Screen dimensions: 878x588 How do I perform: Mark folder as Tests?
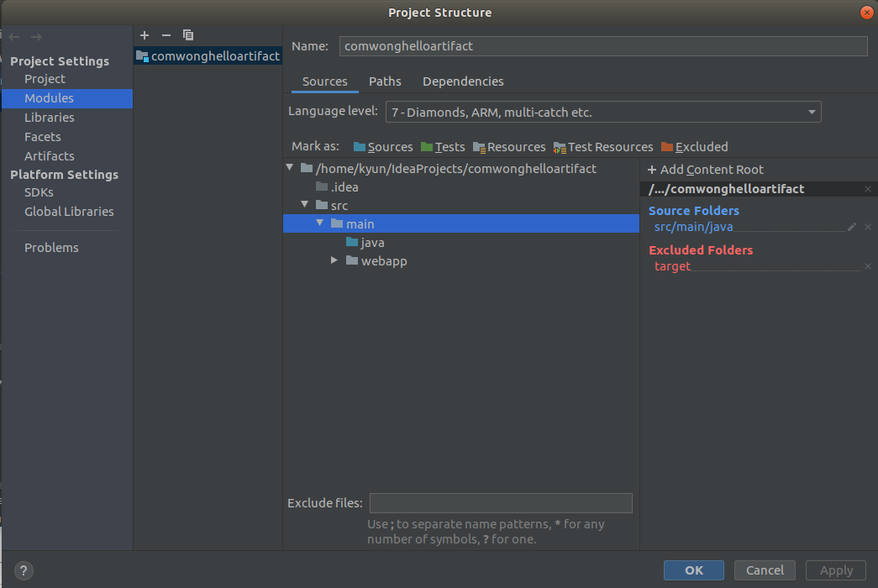(x=443, y=147)
